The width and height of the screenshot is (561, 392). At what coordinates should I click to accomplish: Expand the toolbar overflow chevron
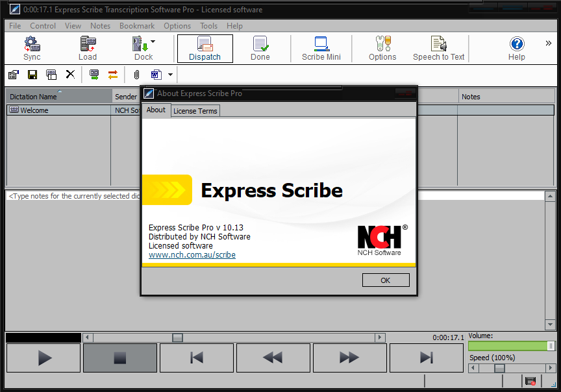(549, 43)
